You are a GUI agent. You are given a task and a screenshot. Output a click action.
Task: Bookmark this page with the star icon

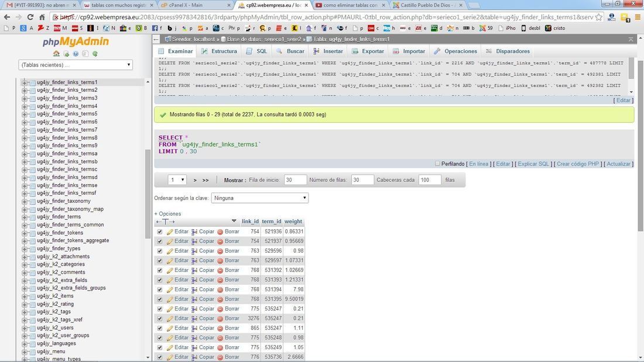[x=599, y=17]
